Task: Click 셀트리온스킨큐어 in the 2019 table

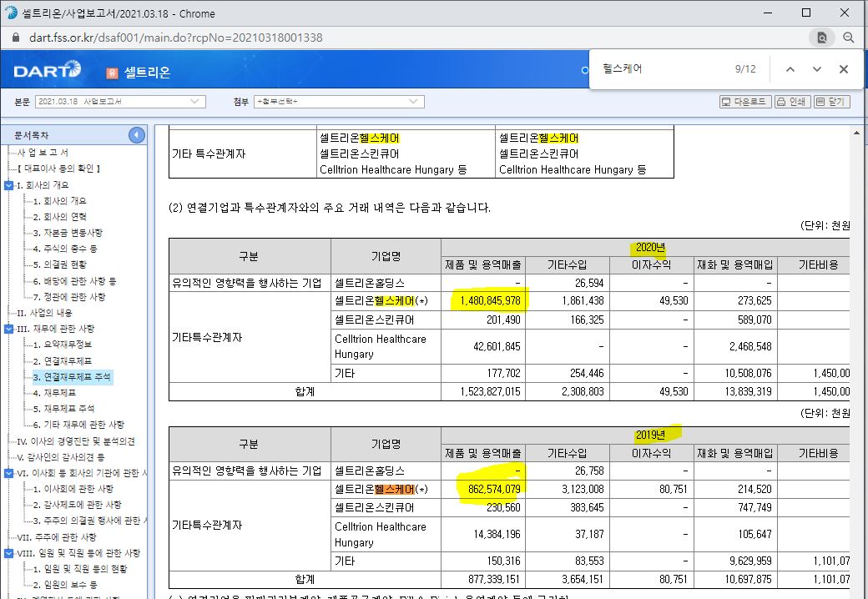Action: (x=374, y=508)
